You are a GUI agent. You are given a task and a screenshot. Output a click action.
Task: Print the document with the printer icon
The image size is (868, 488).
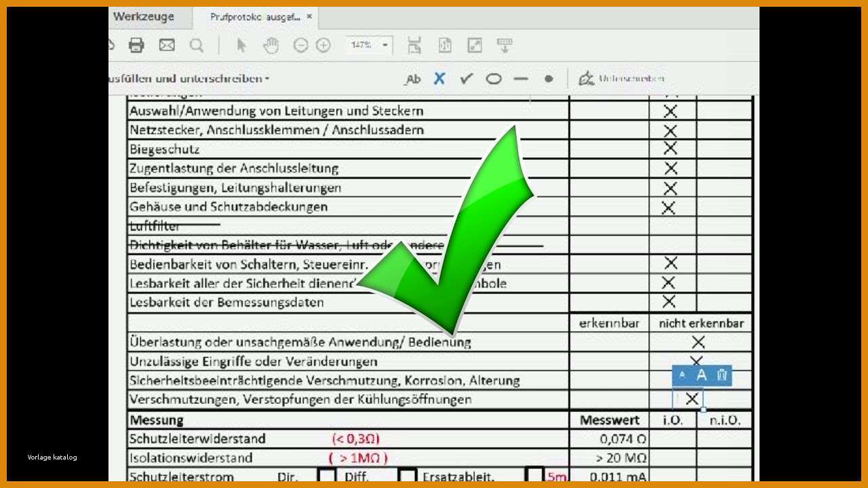(136, 45)
